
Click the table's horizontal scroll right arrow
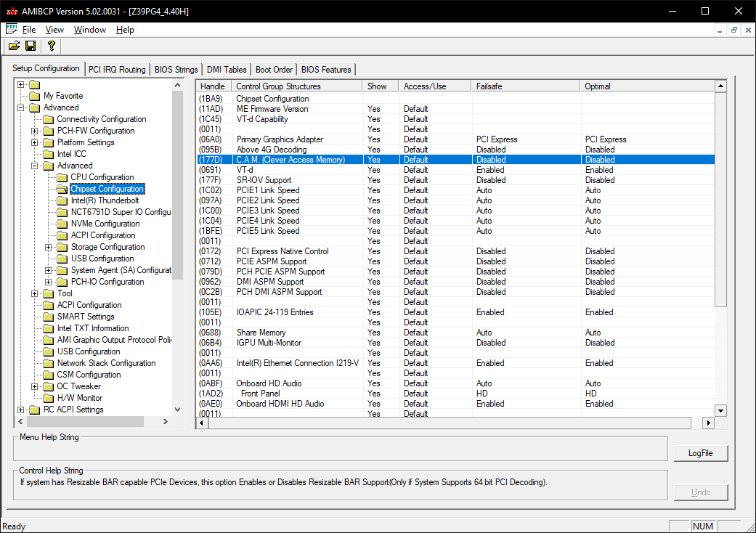tap(708, 423)
